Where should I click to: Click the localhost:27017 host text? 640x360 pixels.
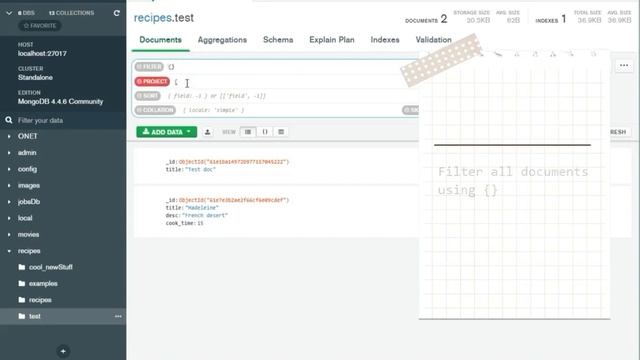(x=42, y=53)
